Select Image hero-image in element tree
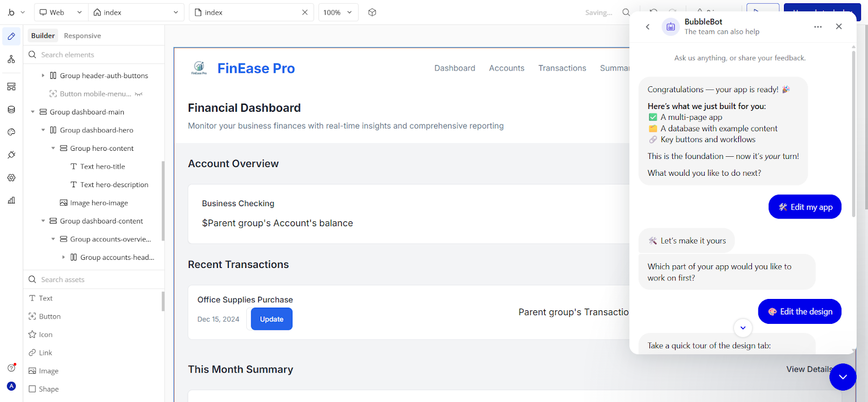Viewport: 868px width, 402px height. [99, 203]
